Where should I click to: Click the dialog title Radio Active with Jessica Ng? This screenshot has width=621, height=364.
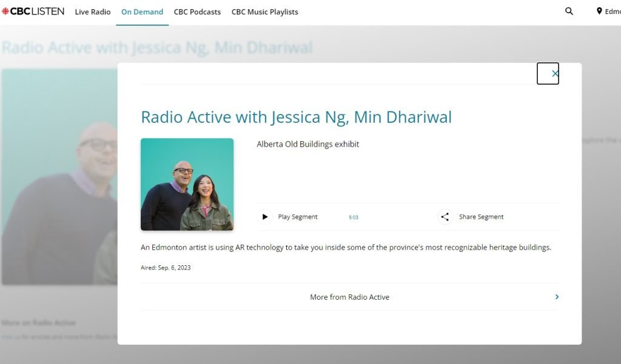click(x=296, y=117)
